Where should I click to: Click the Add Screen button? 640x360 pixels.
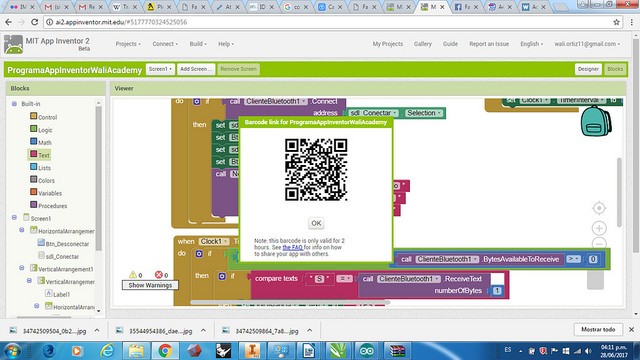[x=196, y=69]
